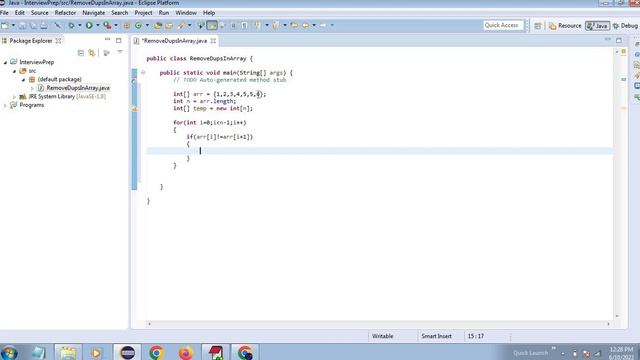The width and height of the screenshot is (640, 360).
Task: Click the External Tools run icon
Action: [107, 25]
